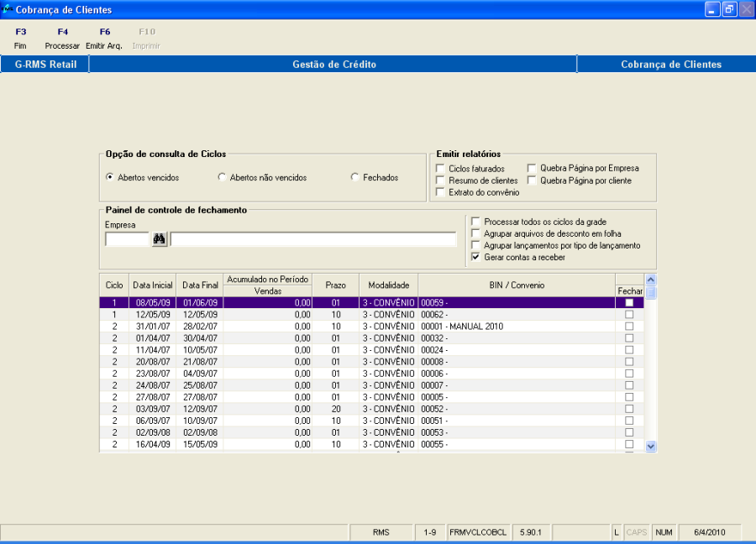Check the Extrato do convênio option
The image size is (756, 544).
pyautogui.click(x=441, y=192)
